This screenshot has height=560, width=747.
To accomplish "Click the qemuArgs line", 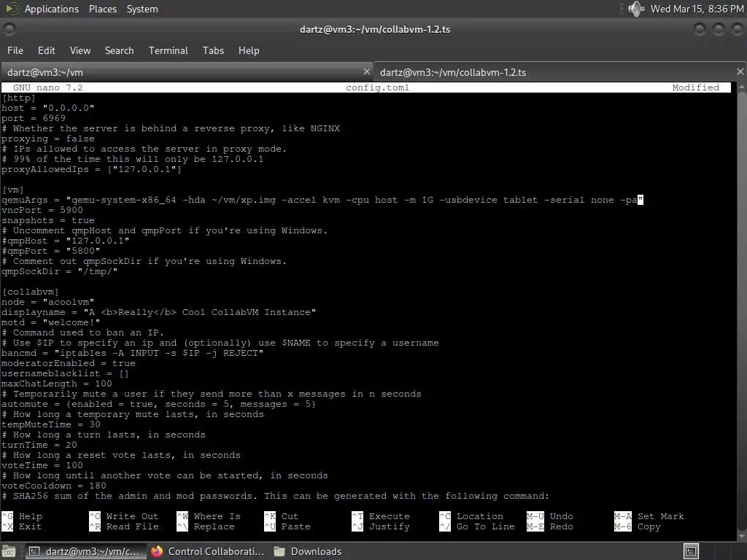I will pos(322,200).
